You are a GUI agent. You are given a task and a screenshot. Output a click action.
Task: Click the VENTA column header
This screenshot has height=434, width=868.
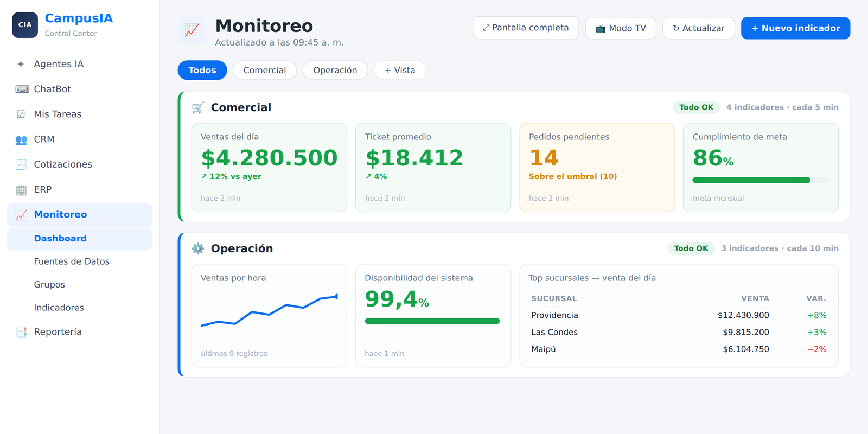tap(755, 298)
